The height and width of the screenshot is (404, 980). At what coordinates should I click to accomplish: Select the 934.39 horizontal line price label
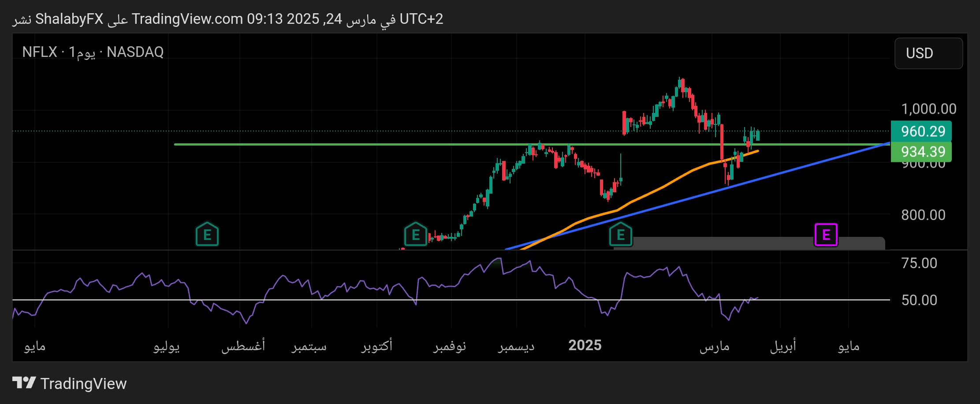click(921, 152)
